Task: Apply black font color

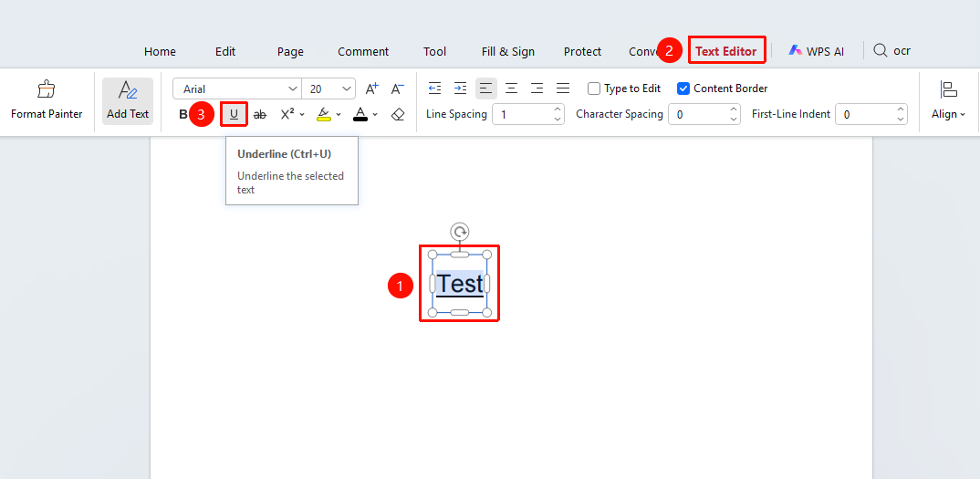Action: pos(360,114)
